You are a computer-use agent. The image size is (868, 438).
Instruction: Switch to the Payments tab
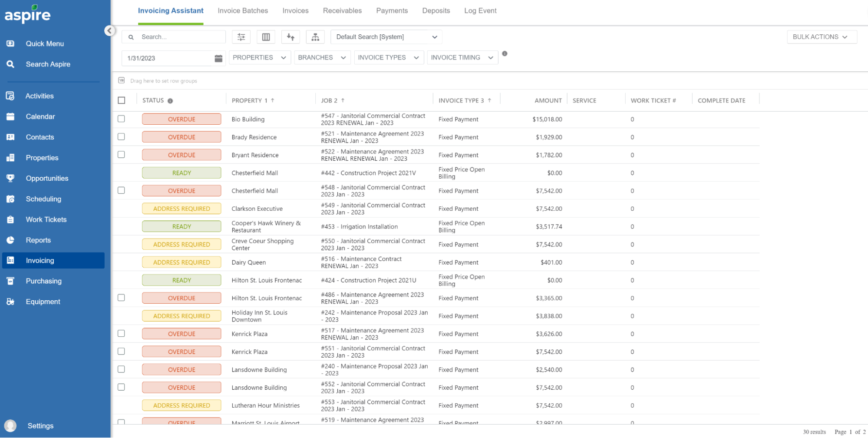[x=392, y=10]
